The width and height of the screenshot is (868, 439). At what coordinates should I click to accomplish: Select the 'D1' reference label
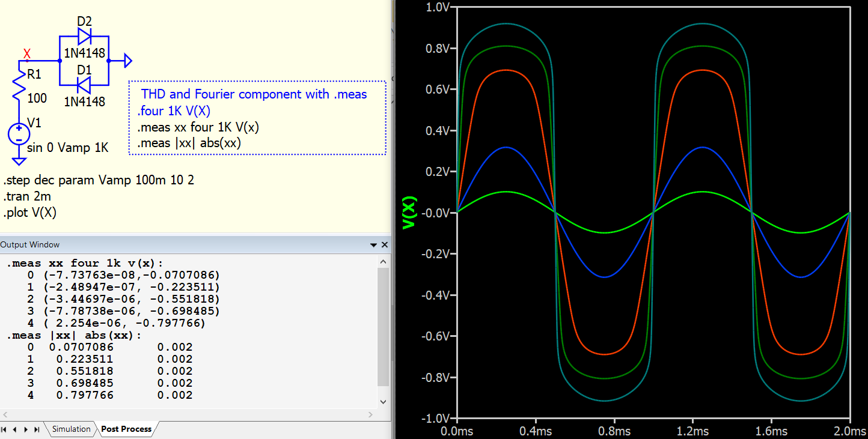(84, 70)
